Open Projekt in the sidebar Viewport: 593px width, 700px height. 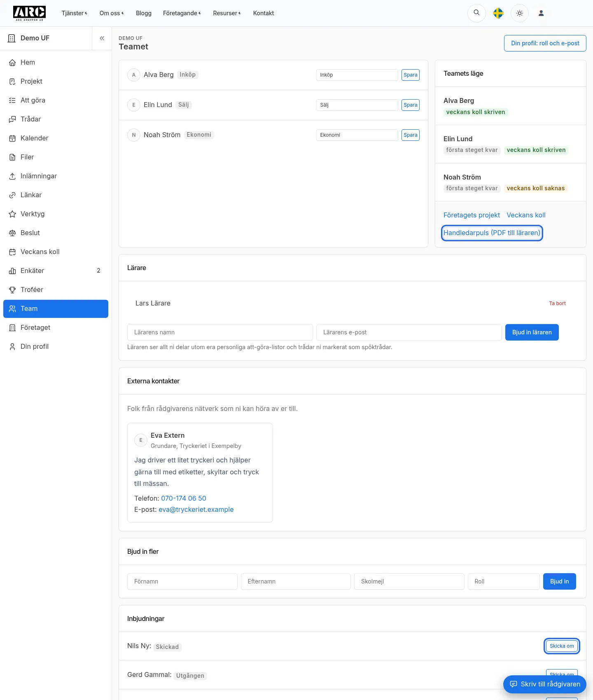click(x=56, y=82)
